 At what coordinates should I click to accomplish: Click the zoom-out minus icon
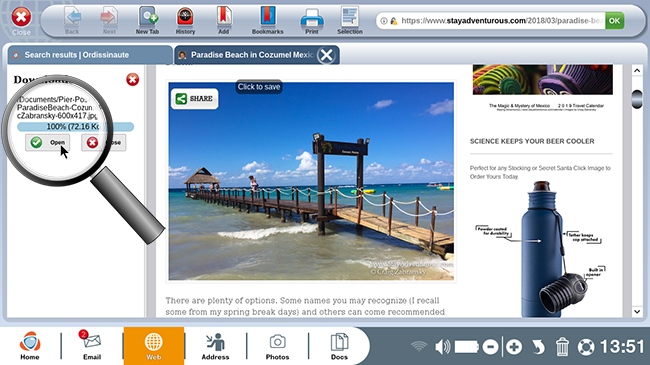coord(490,347)
